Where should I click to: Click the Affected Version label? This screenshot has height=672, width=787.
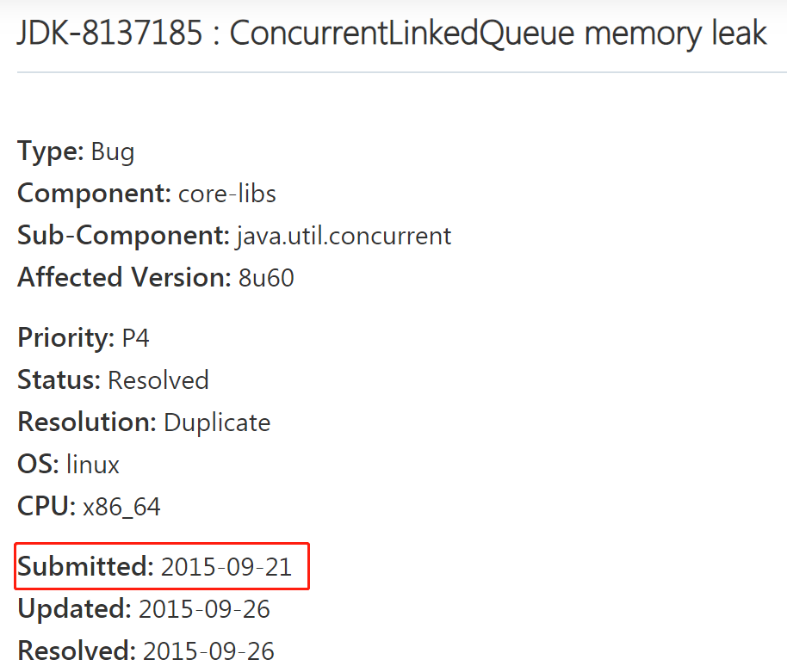(124, 278)
